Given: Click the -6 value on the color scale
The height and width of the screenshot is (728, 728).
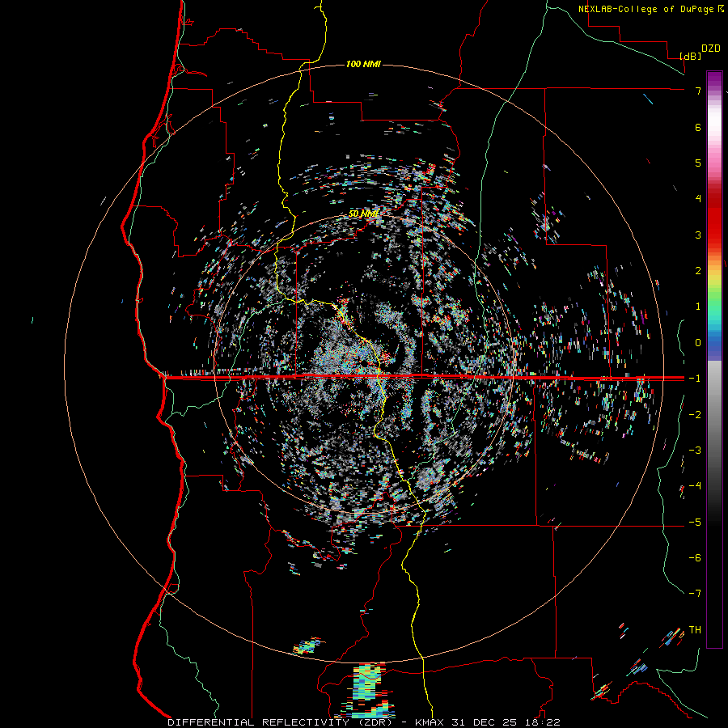Looking at the screenshot, I should [695, 558].
